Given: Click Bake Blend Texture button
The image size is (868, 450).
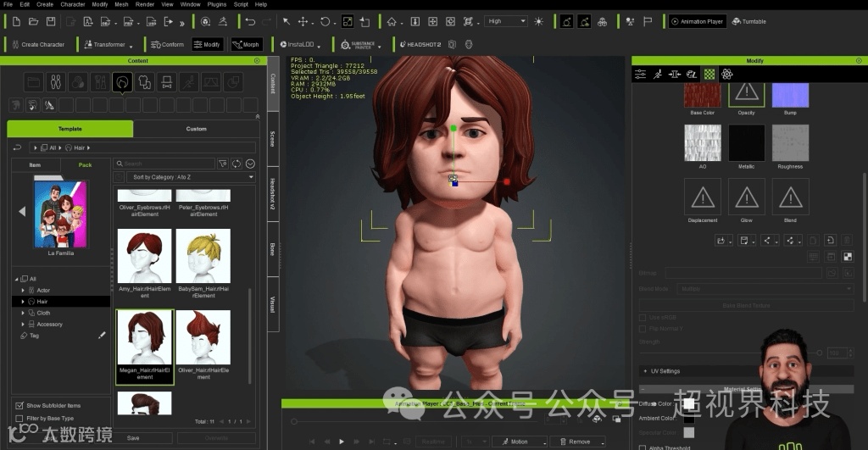Looking at the screenshot, I should tap(746, 306).
